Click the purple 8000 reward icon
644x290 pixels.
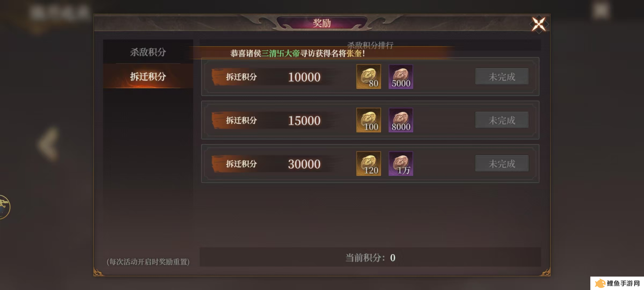tap(401, 120)
